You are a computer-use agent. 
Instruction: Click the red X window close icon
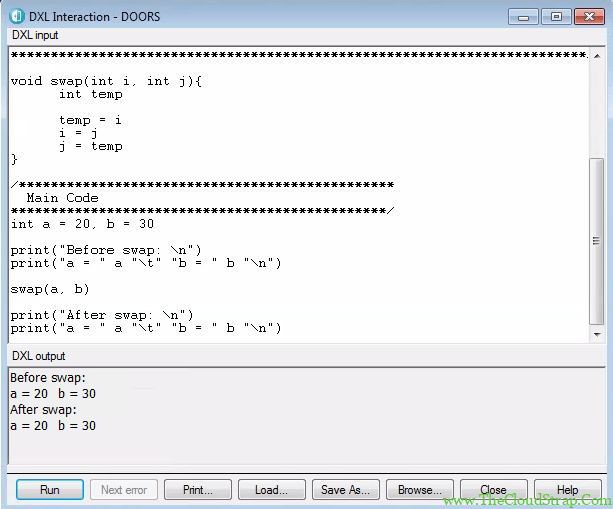tap(590, 17)
